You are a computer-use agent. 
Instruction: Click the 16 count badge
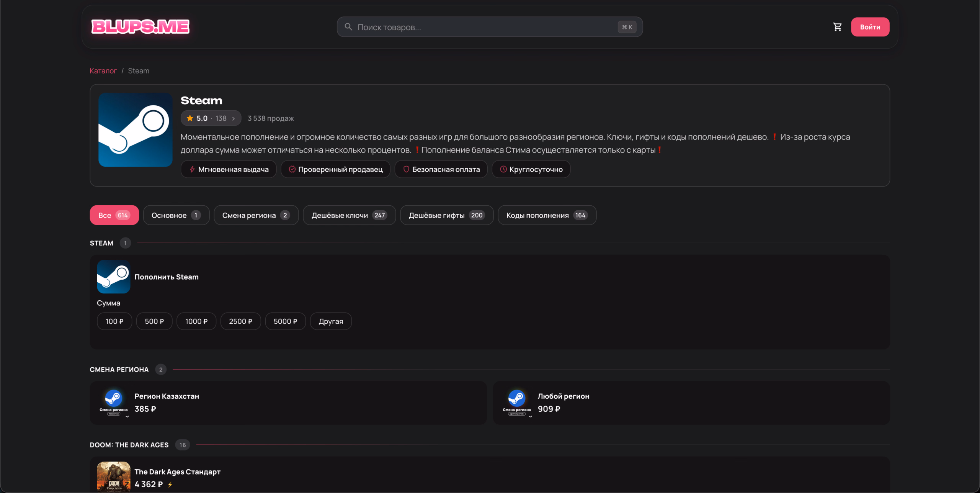[x=183, y=445]
